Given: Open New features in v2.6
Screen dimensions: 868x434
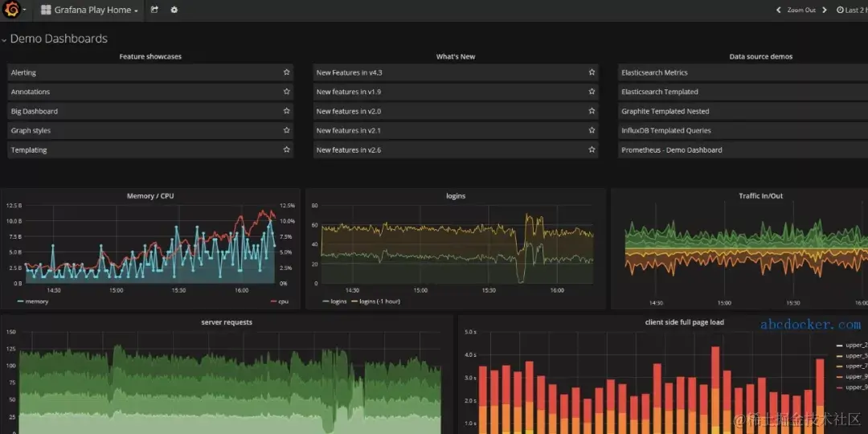Looking at the screenshot, I should tap(456, 150).
